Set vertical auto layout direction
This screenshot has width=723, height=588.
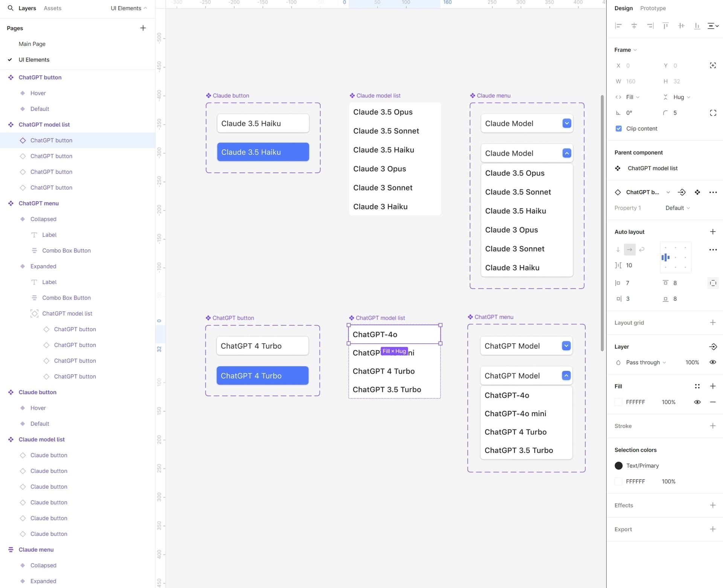(618, 249)
